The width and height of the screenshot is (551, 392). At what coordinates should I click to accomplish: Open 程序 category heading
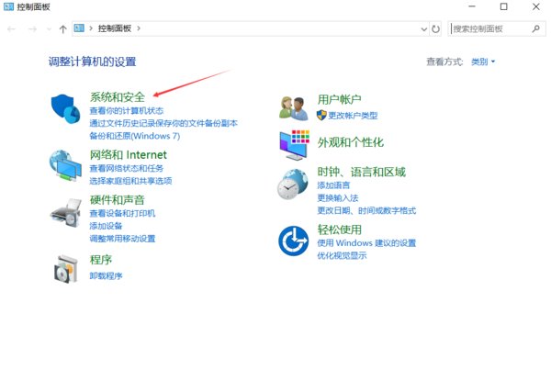coord(101,260)
